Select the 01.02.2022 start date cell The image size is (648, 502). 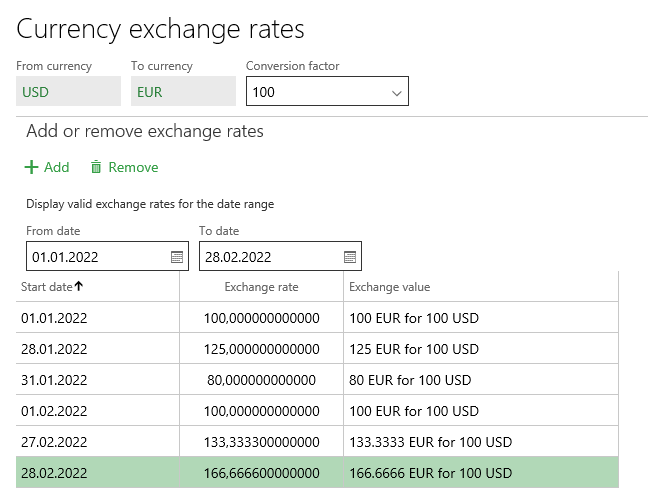click(x=54, y=411)
